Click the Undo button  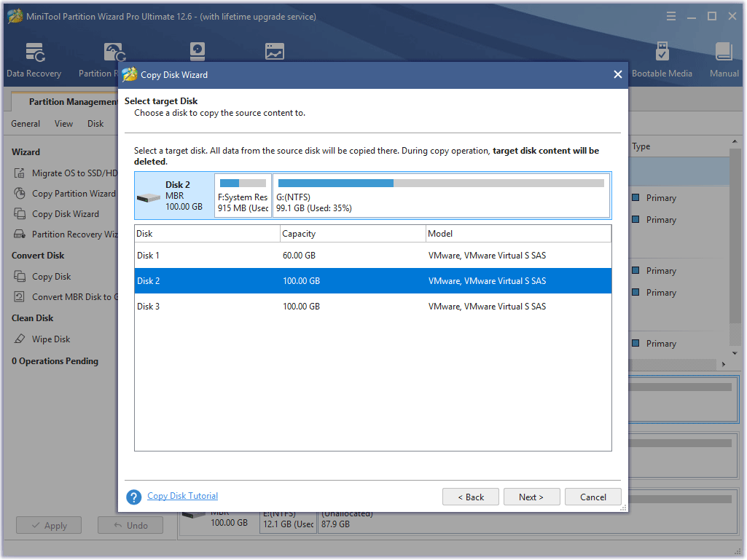pyautogui.click(x=130, y=525)
